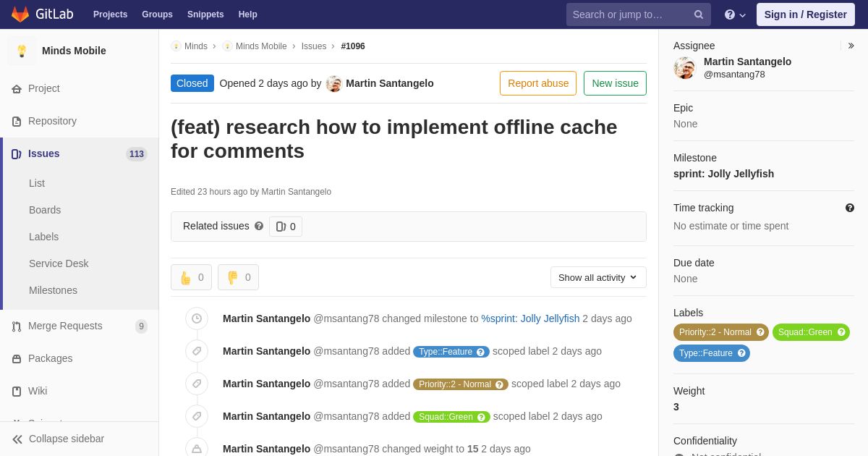Click help icon on activity Squad::Green label
Screen dimensions: 868x456
tap(481, 417)
